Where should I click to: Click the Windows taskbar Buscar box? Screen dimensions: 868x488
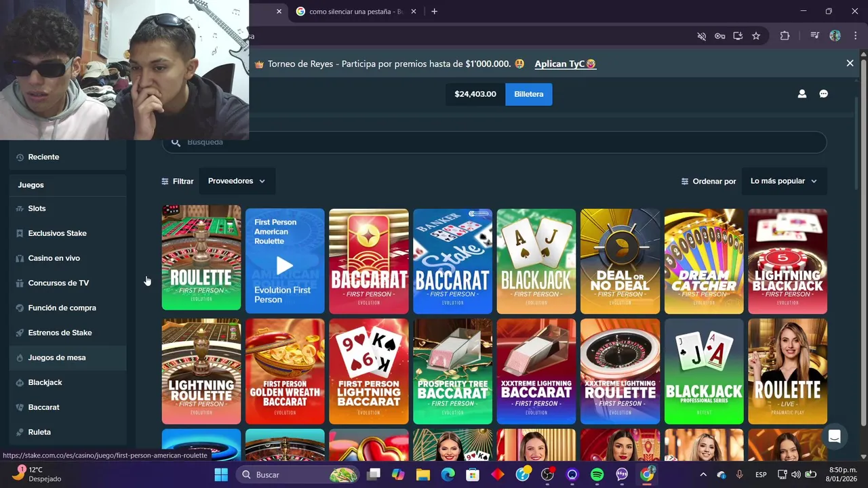coord(298,474)
